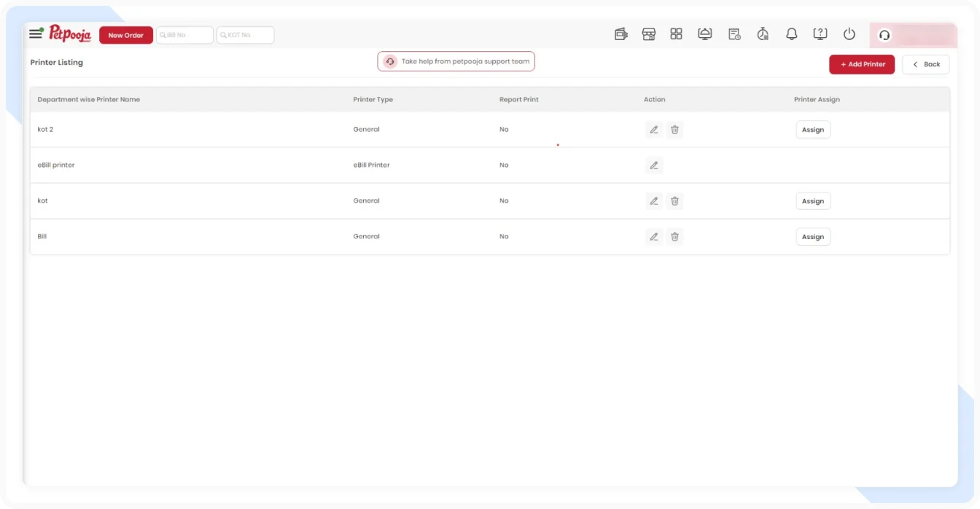Delete the Bill printer row

coord(674,237)
